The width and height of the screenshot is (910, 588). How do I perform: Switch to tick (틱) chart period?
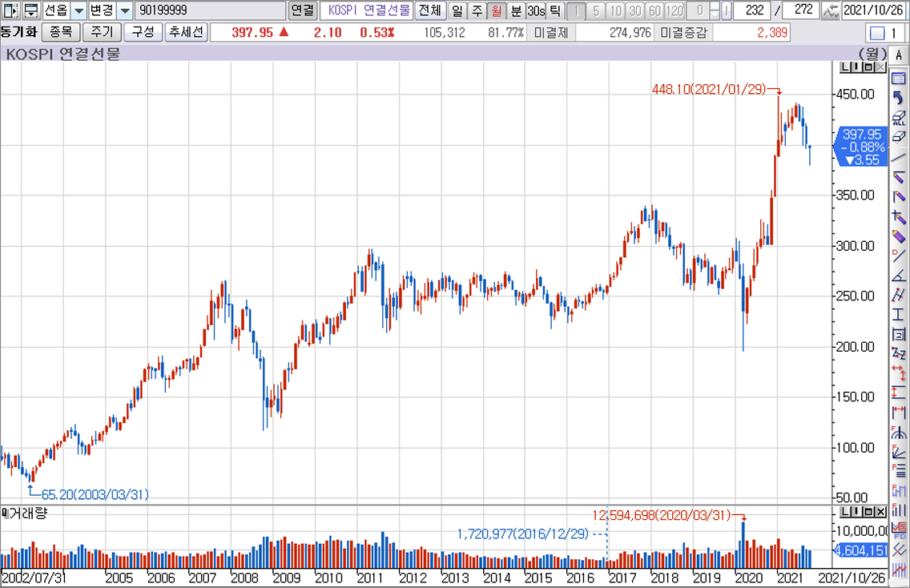pos(555,10)
